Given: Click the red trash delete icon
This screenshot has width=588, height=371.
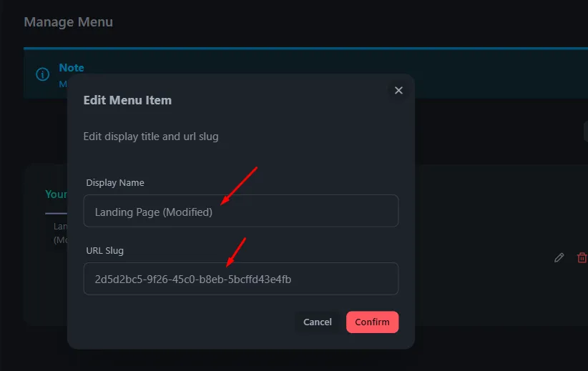Looking at the screenshot, I should coord(582,257).
